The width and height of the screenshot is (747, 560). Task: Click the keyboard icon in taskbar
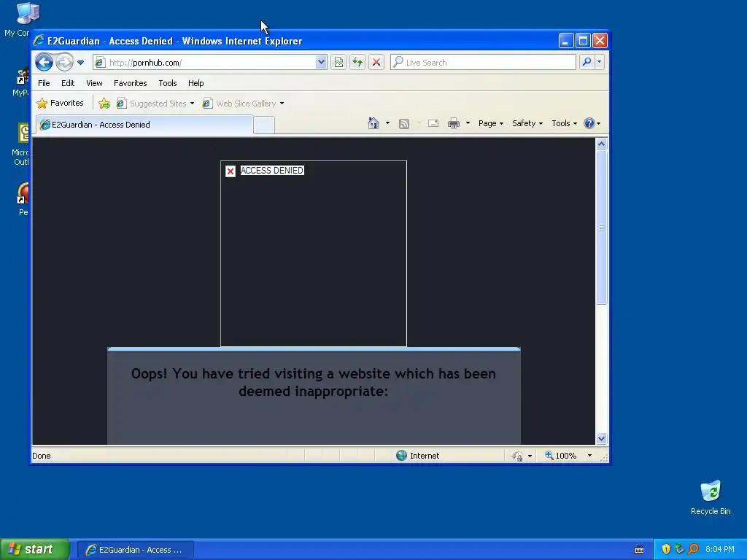tap(639, 550)
